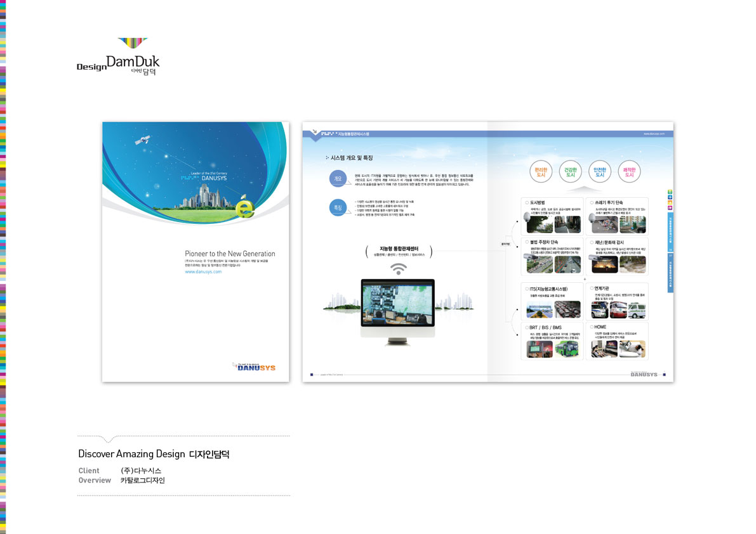Click the '지능형 통합관제센터' title
The height and width of the screenshot is (534, 756).
click(399, 249)
